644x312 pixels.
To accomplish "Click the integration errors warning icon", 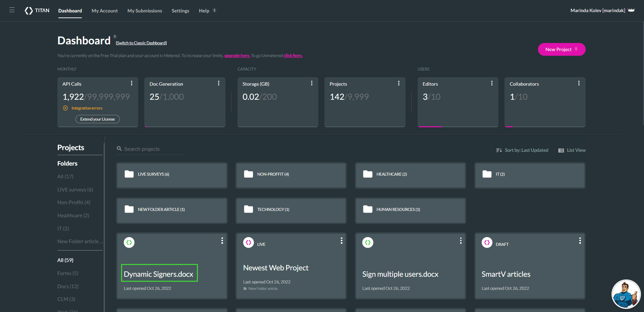I will pyautogui.click(x=65, y=108).
